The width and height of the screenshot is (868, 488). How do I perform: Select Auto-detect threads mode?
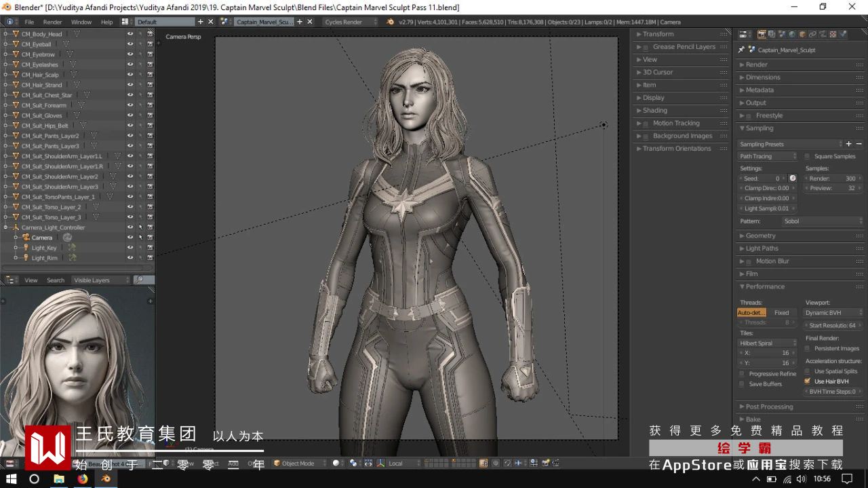click(x=752, y=313)
